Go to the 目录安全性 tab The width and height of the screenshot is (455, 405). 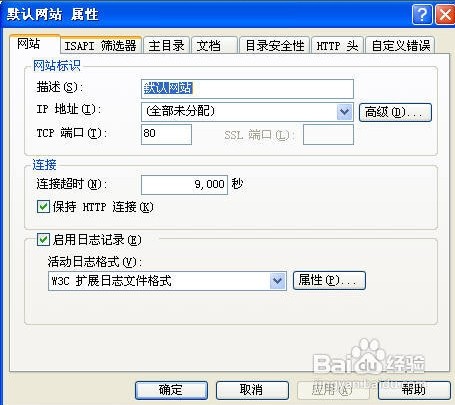[275, 46]
